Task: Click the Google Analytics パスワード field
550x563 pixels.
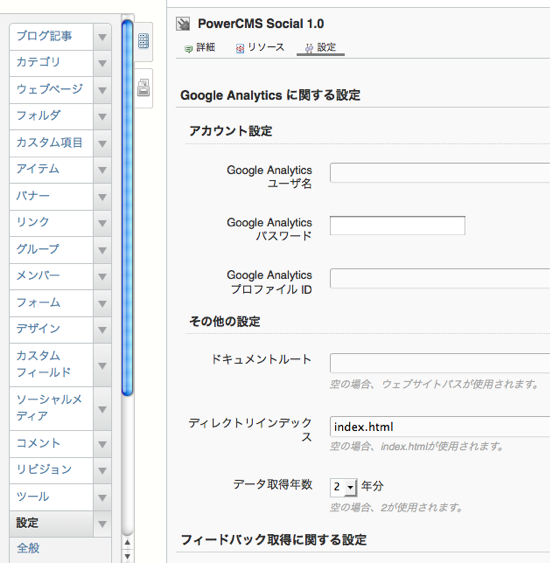Action: 398,225
